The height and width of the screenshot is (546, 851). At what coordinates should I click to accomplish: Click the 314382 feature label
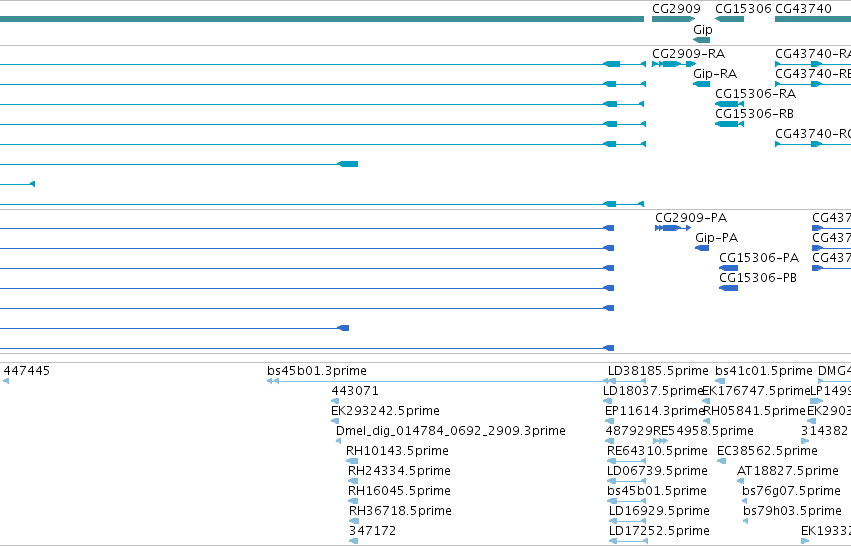[x=824, y=431]
